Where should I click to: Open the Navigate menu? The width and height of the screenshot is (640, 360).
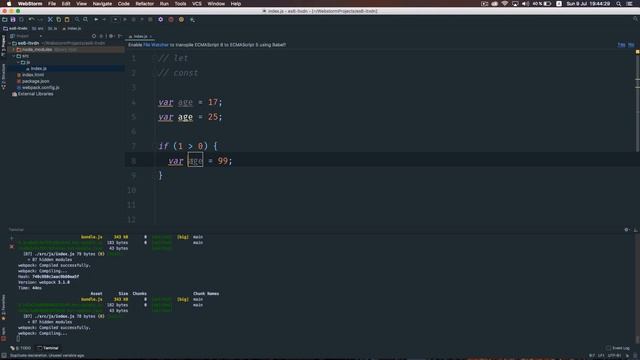click(x=102, y=4)
